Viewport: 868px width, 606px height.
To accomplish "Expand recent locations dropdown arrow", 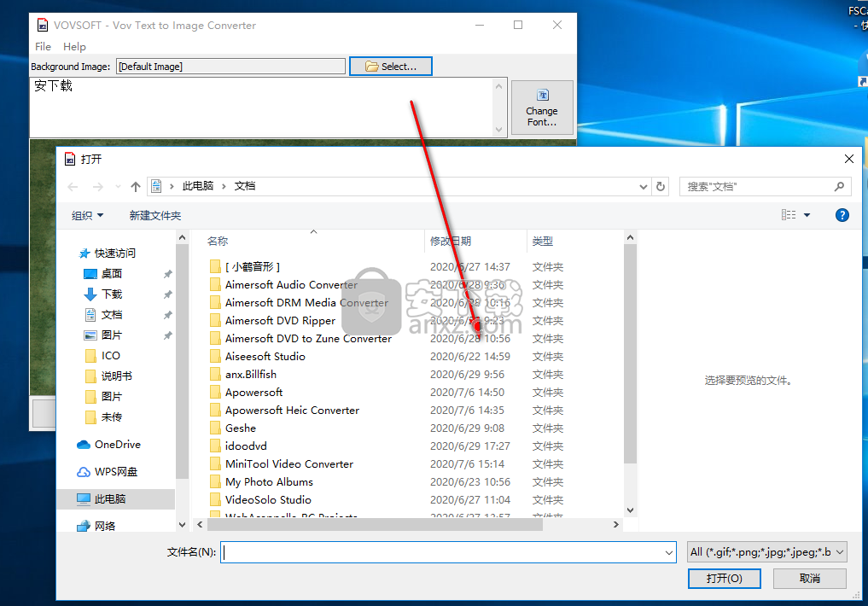I will [x=118, y=187].
